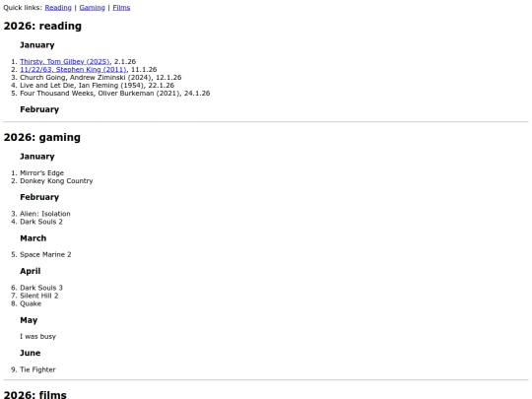Click the 'Church Going, Andrew Ziminski' entry
The height and width of the screenshot is (399, 532).
pos(100,78)
